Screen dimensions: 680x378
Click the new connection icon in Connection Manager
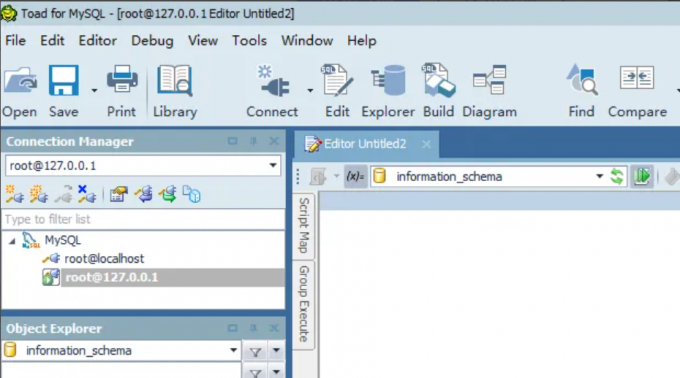tap(14, 194)
